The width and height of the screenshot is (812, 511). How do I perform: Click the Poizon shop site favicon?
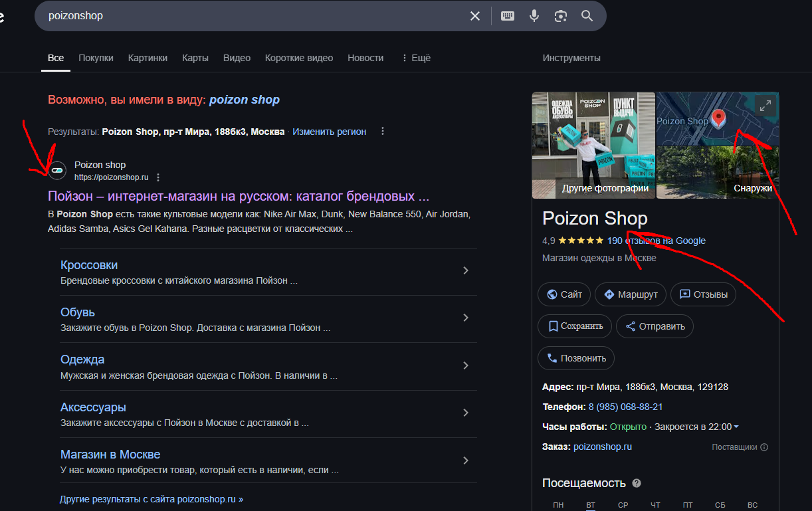coord(58,171)
